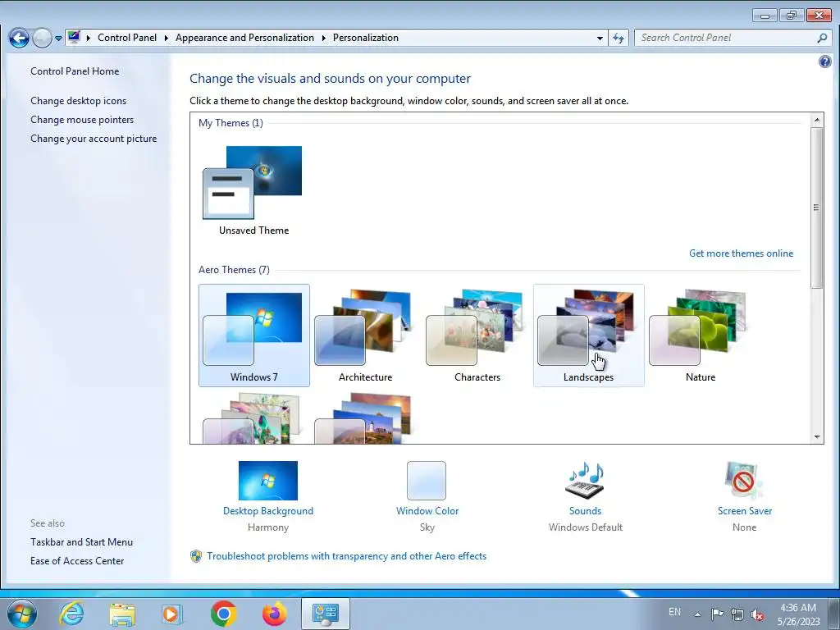Click the address bar refresh button
This screenshot has height=630, width=840.
tap(619, 38)
